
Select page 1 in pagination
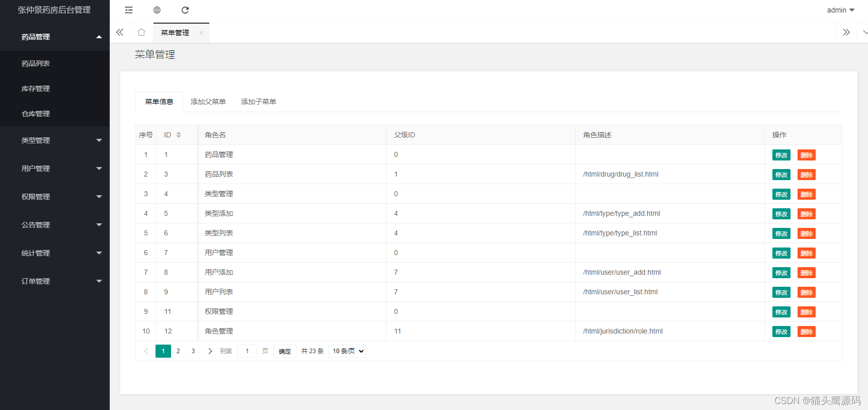click(163, 351)
